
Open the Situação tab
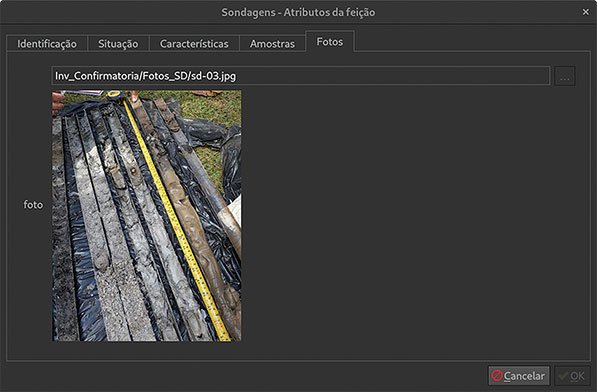click(118, 44)
